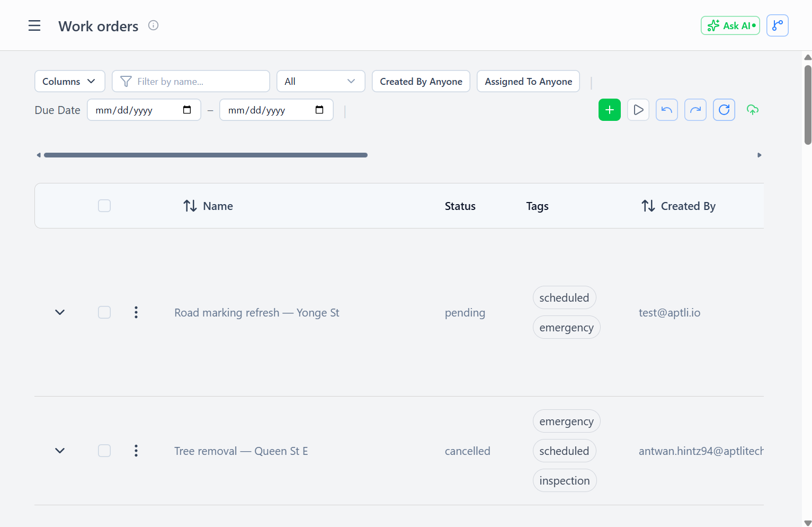Click the Due Date end date field
812x527 pixels.
coord(276,110)
